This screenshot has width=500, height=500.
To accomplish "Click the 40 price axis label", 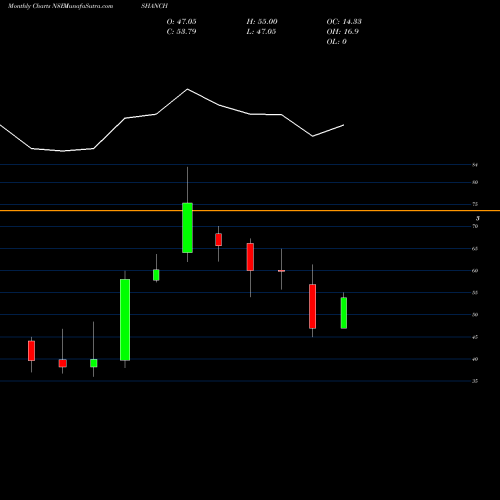I will [x=475, y=359].
